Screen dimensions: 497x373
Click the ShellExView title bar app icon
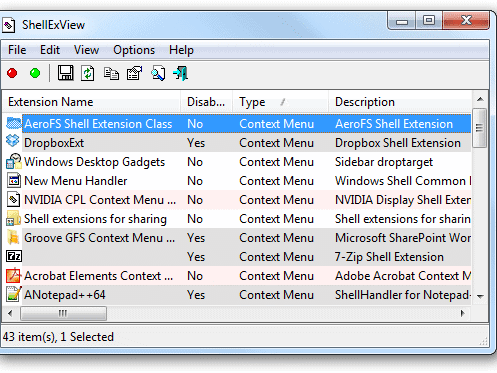point(9,25)
